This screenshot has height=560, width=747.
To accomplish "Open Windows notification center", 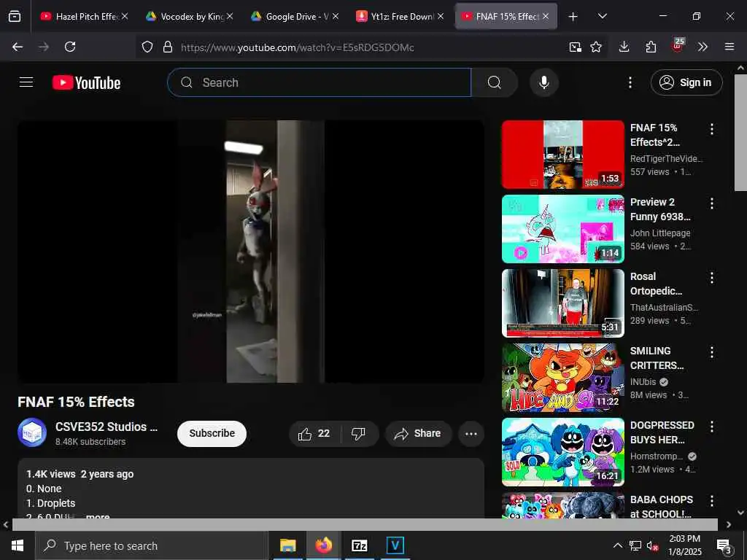I will tap(724, 545).
